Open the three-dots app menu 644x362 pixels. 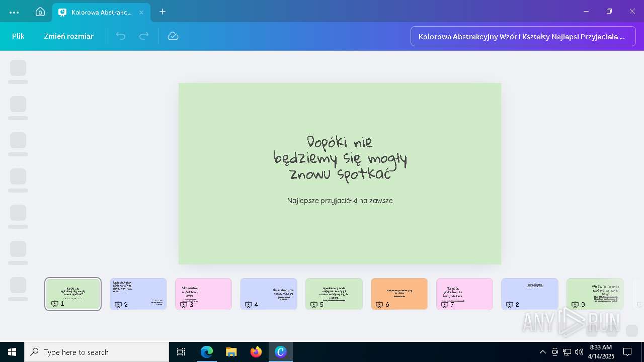[x=14, y=12]
